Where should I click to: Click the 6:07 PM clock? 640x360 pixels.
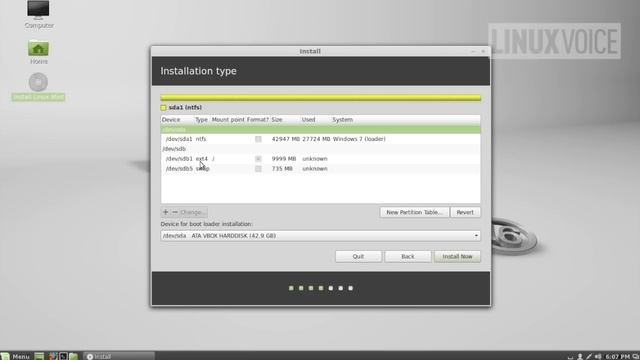(x=618, y=357)
